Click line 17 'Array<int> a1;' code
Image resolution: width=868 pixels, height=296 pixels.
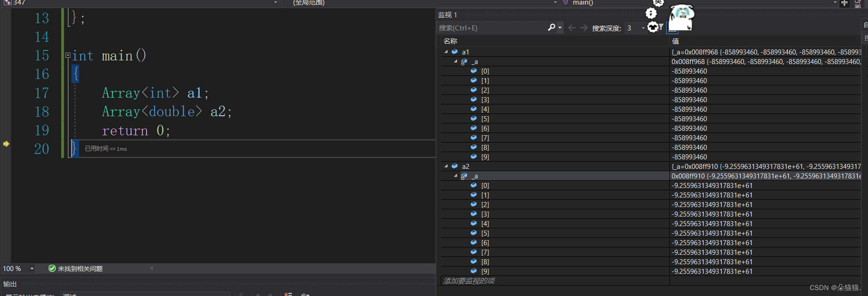[156, 93]
